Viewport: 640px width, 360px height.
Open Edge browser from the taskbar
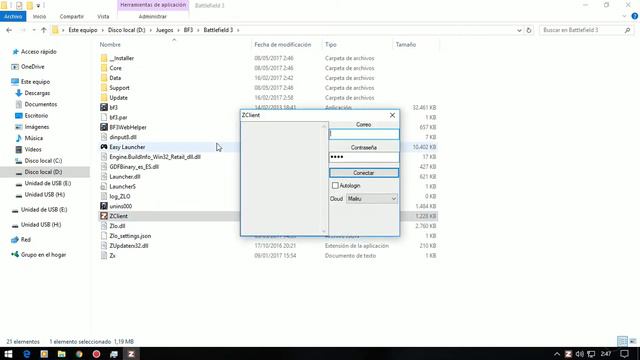click(x=27, y=354)
